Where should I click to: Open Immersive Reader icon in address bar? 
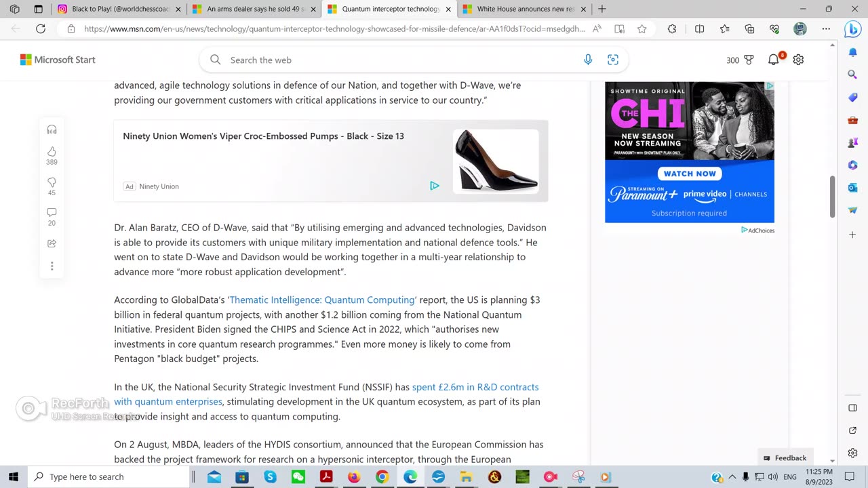pyautogui.click(x=619, y=29)
